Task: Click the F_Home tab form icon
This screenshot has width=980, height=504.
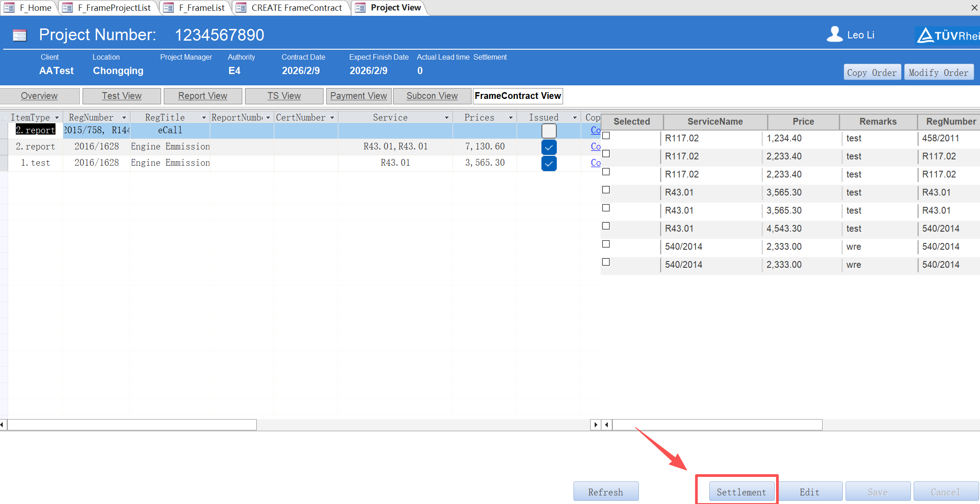Action: pyautogui.click(x=9, y=8)
